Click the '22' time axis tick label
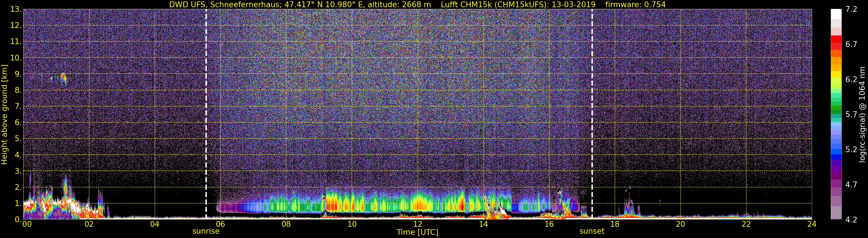Image resolution: width=868 pixels, height=238 pixels. pos(746,224)
